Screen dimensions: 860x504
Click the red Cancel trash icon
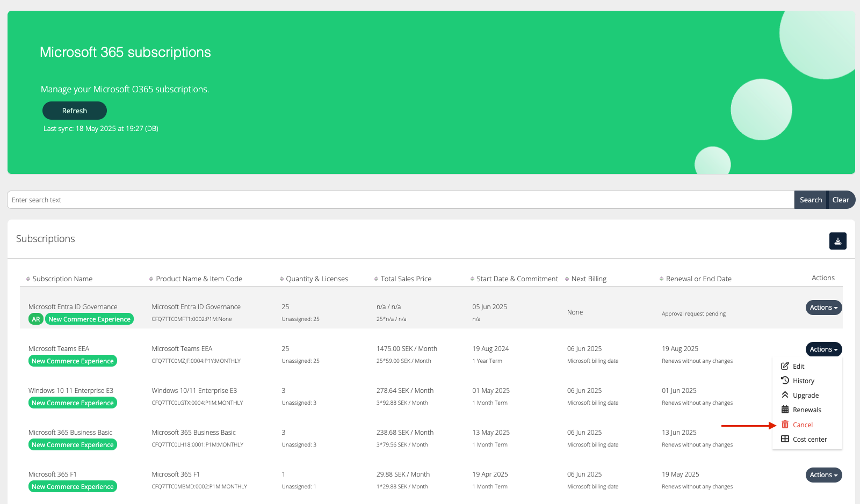click(x=785, y=425)
